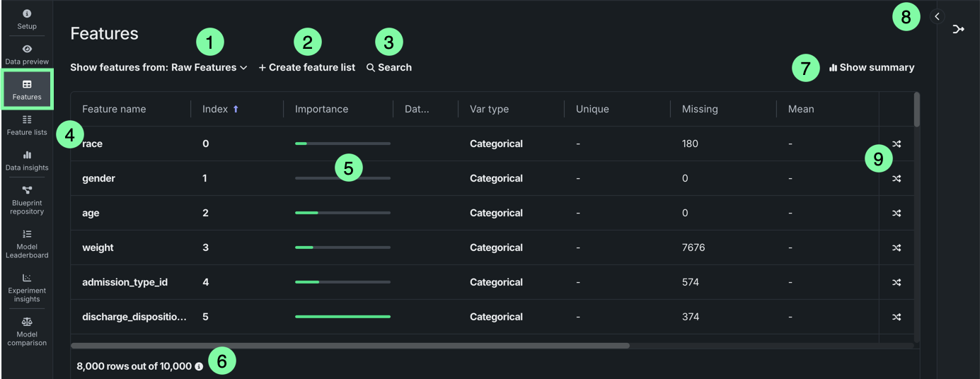This screenshot has height=379, width=980.
Task: Go to Feature lists in sidebar
Action: pos(27,124)
